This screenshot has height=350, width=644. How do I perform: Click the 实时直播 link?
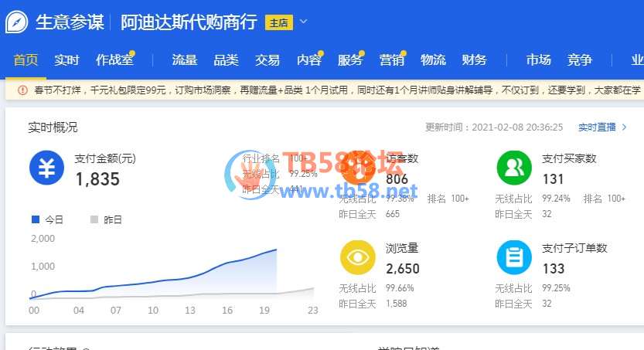point(597,127)
